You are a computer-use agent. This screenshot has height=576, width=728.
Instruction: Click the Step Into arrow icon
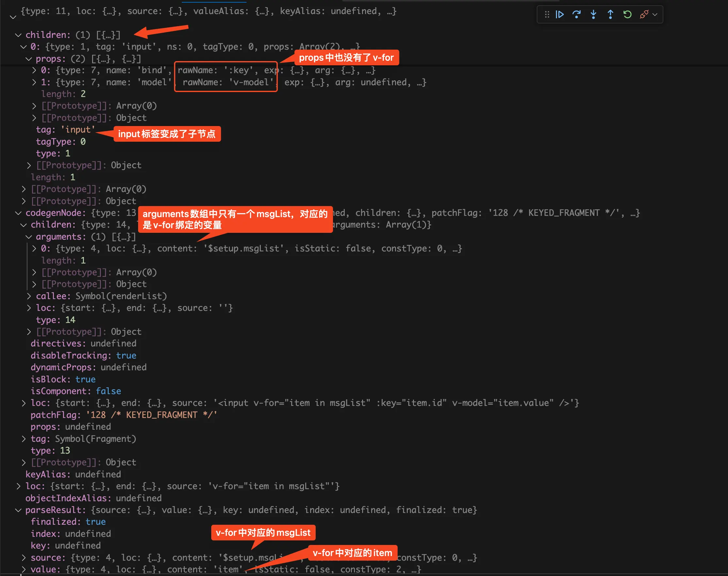593,14
